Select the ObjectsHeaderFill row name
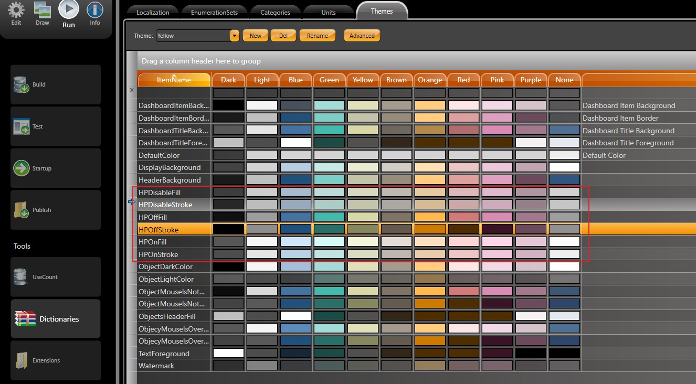696x384 pixels. tap(167, 317)
